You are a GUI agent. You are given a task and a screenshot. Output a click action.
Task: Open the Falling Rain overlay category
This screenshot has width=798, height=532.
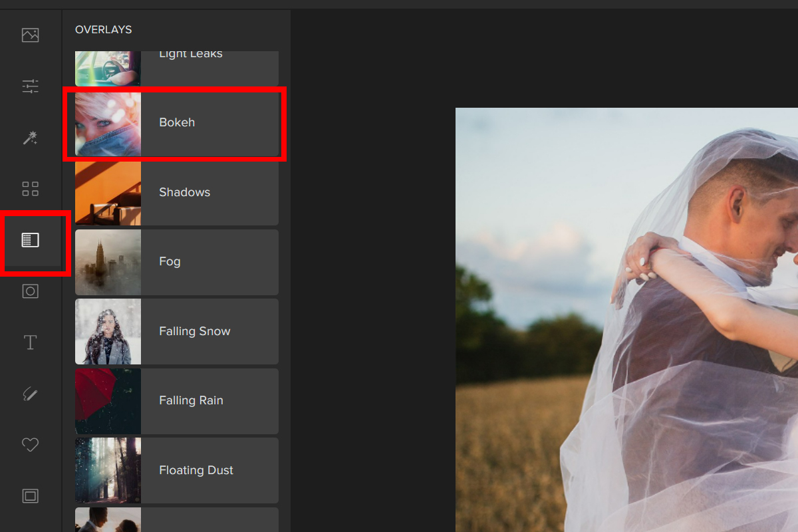coord(191,401)
